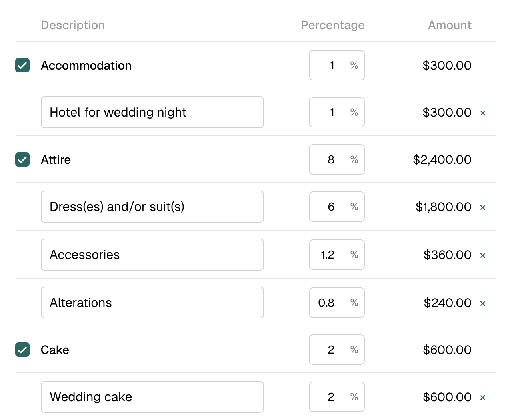Screen dimensions: 512x420
Task: Select the Attire category label
Action: (x=56, y=159)
